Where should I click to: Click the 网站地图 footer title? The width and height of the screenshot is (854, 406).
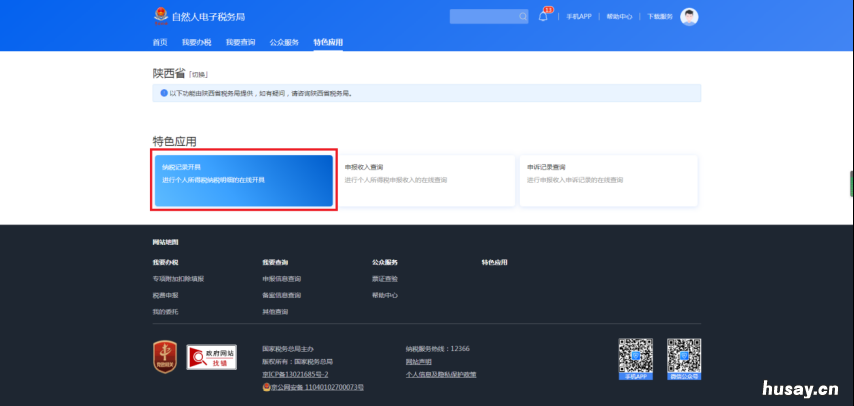(165, 242)
